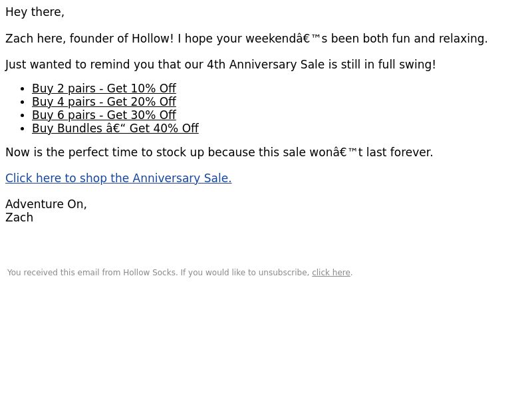This screenshot has height=399, width=532.
Task: Click the word Hollow! in the intro sentence
Action: point(152,39)
